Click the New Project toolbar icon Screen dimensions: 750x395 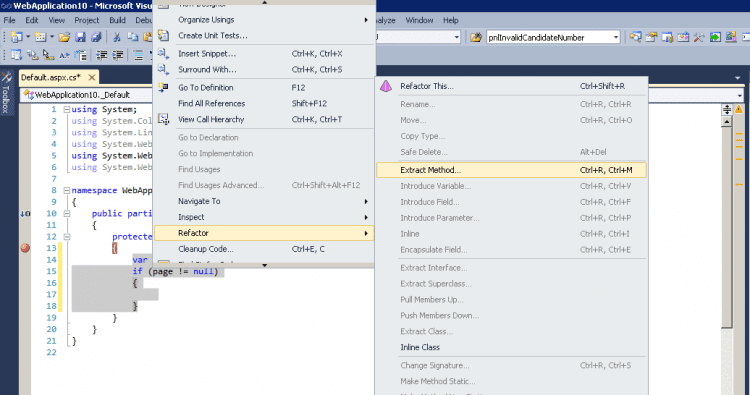tap(17, 37)
